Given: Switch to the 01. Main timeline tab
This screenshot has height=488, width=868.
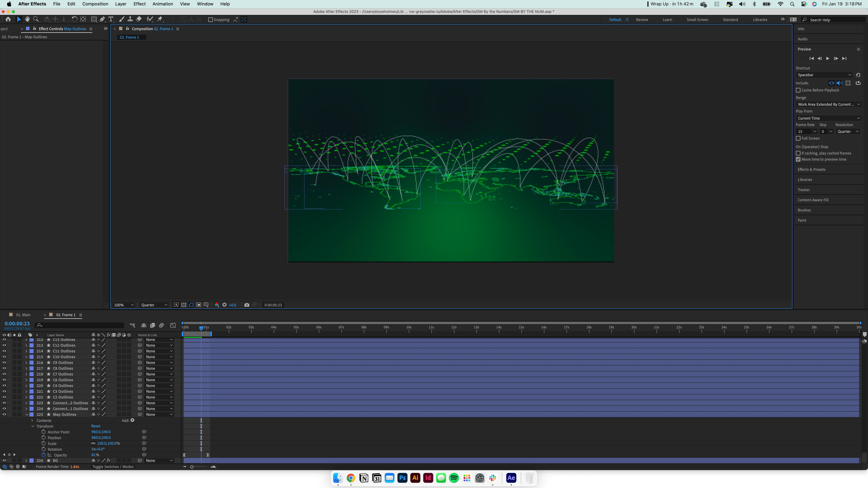Looking at the screenshot, I should (23, 315).
